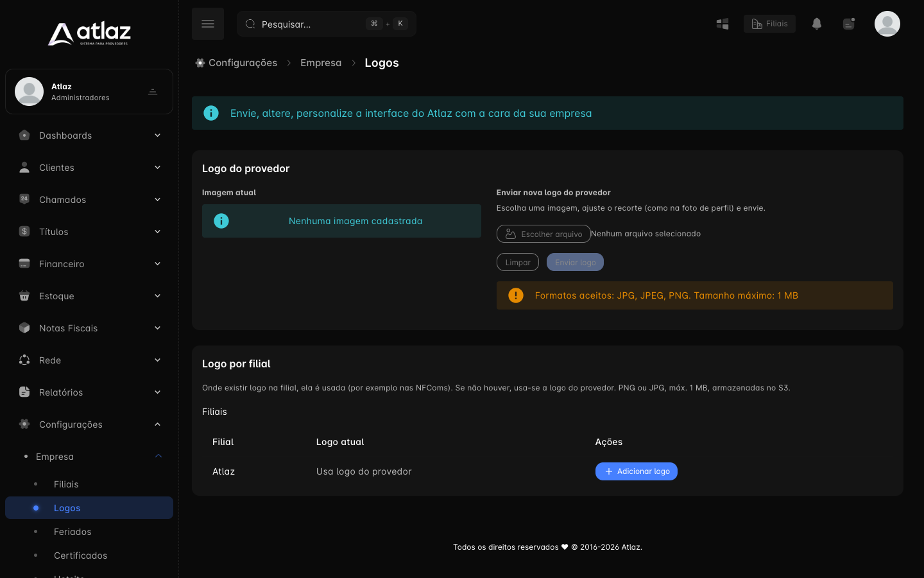Expand the Dashboards menu chevron

(x=157, y=135)
